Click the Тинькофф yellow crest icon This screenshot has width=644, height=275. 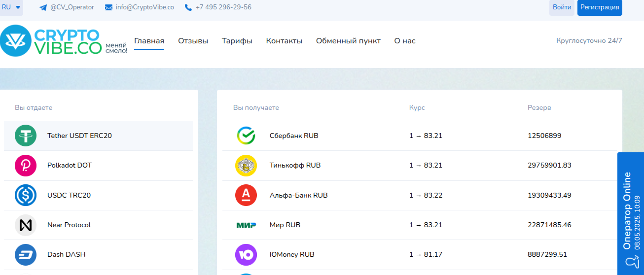coord(246,166)
